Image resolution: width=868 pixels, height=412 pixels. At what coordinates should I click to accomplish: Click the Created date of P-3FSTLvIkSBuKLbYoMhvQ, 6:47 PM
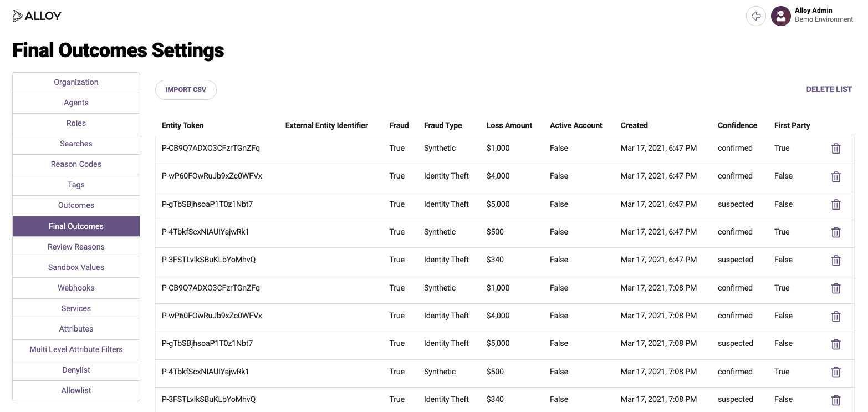pyautogui.click(x=658, y=260)
